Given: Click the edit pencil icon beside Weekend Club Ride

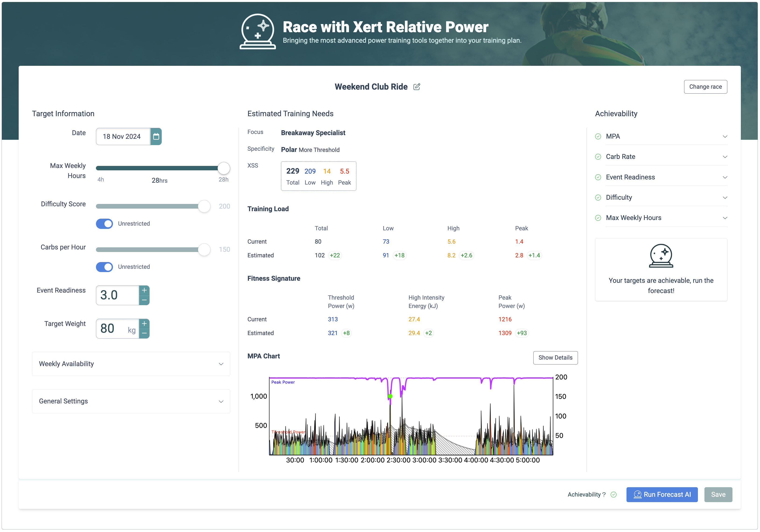Looking at the screenshot, I should 417,87.
